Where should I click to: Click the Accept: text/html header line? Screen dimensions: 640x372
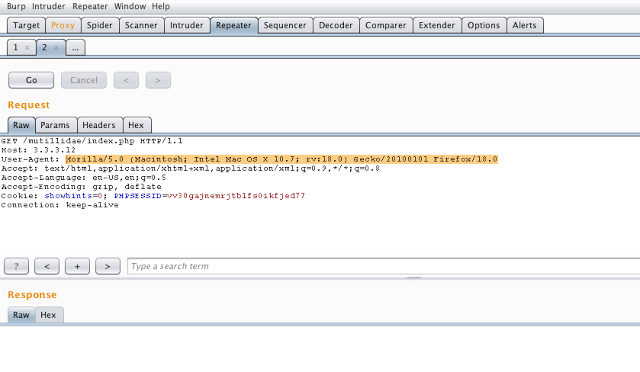click(x=191, y=168)
